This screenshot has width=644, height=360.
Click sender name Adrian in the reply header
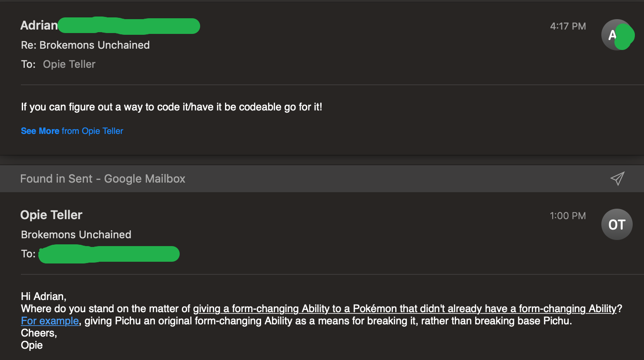tap(39, 26)
